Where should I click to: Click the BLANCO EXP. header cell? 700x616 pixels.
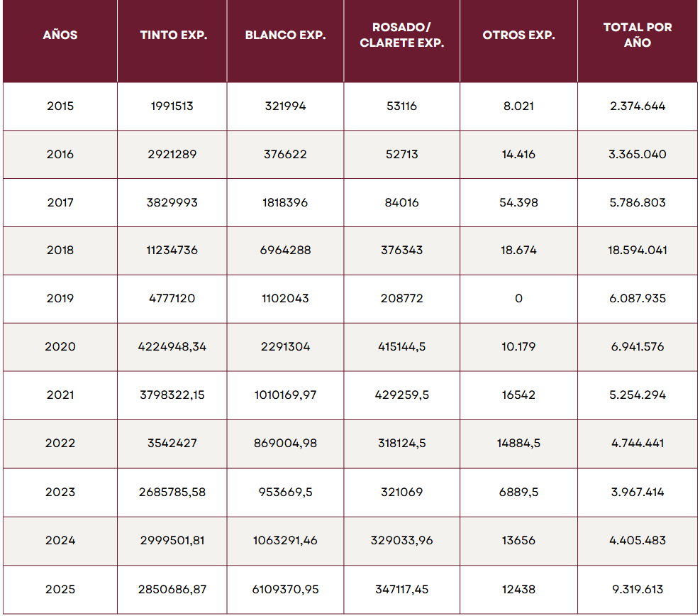point(285,35)
